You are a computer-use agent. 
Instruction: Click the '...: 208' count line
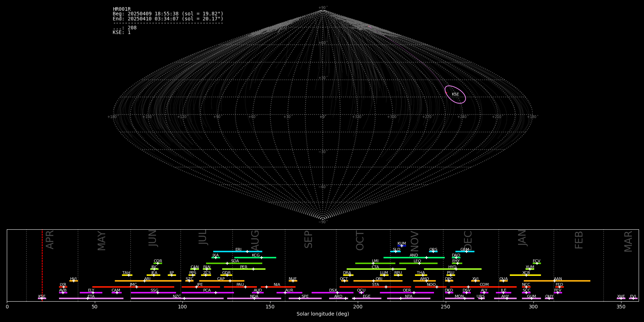tap(125, 28)
